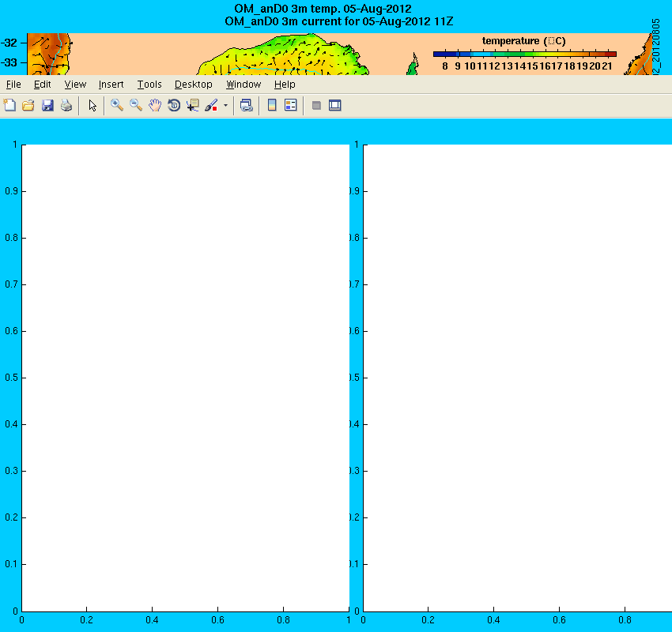Click the 0.6 x-axis tick label on left axes

[217, 620]
